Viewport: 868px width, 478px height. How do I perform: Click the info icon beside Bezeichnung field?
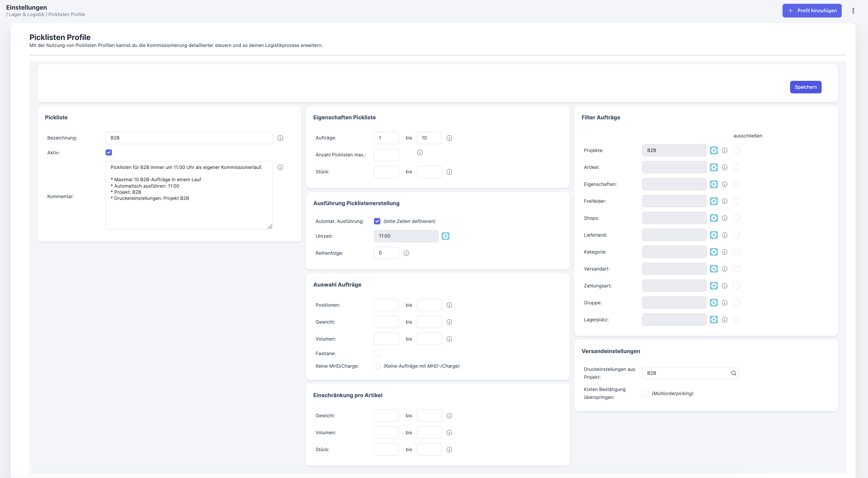(280, 138)
